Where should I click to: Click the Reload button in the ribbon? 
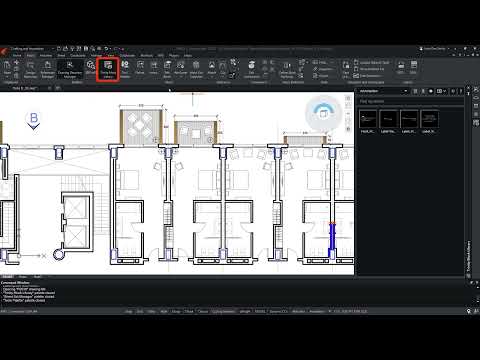pos(321,76)
